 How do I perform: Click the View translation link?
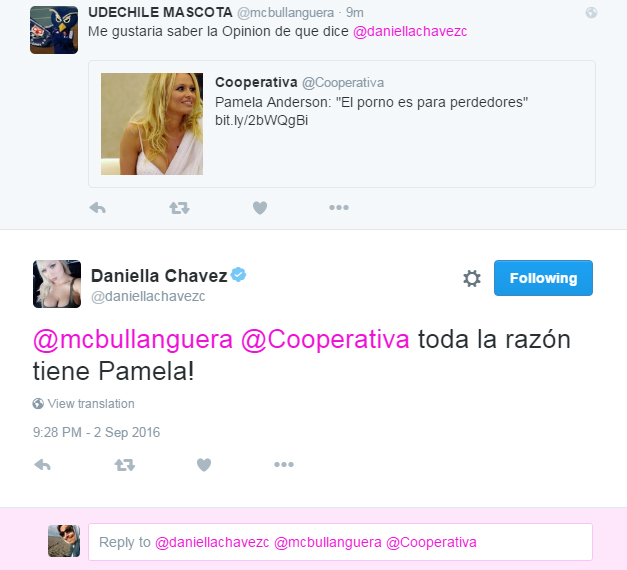pyautogui.click(x=91, y=404)
